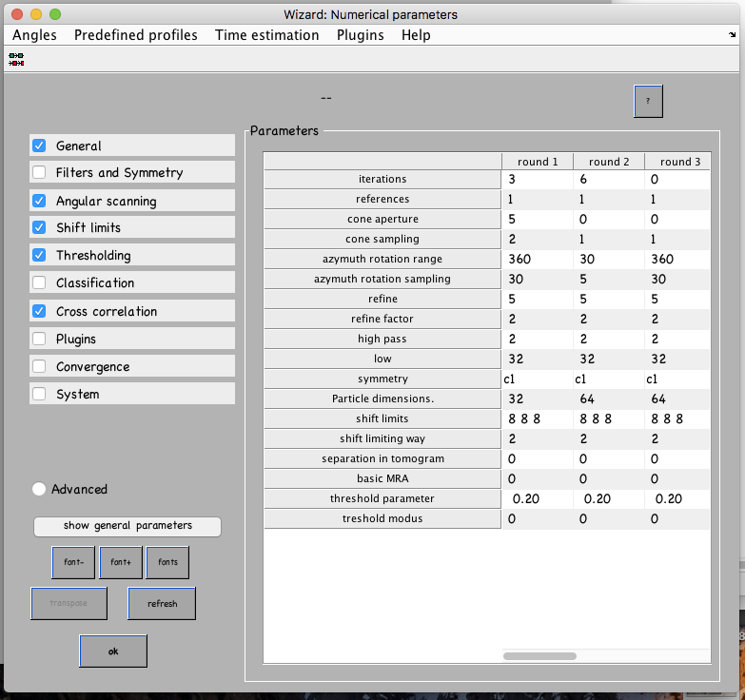Click symmetry c1 cell in round 1
Viewport: 745px width, 700px height.
coord(538,379)
